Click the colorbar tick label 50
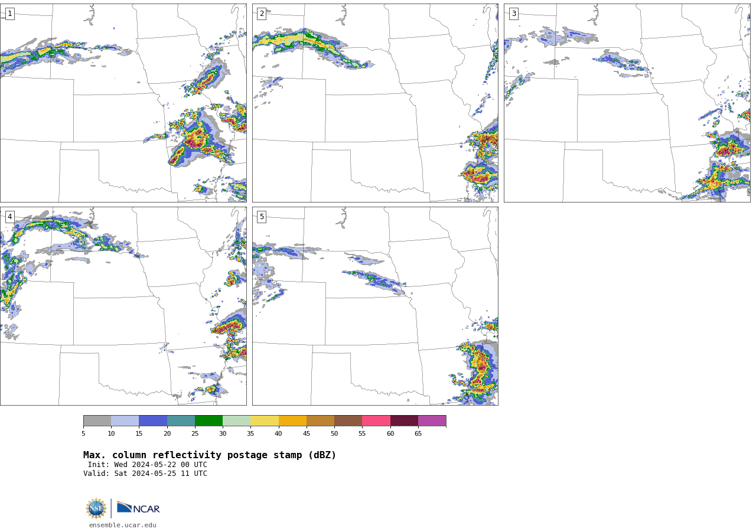The height and width of the screenshot is (532, 756). (334, 434)
